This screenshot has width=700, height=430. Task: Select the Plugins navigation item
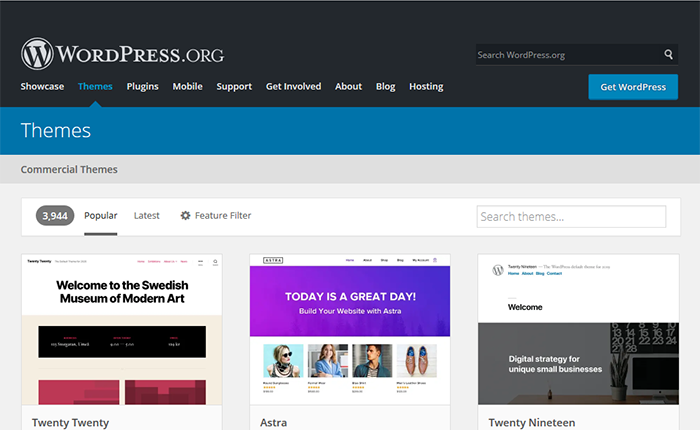(x=142, y=87)
